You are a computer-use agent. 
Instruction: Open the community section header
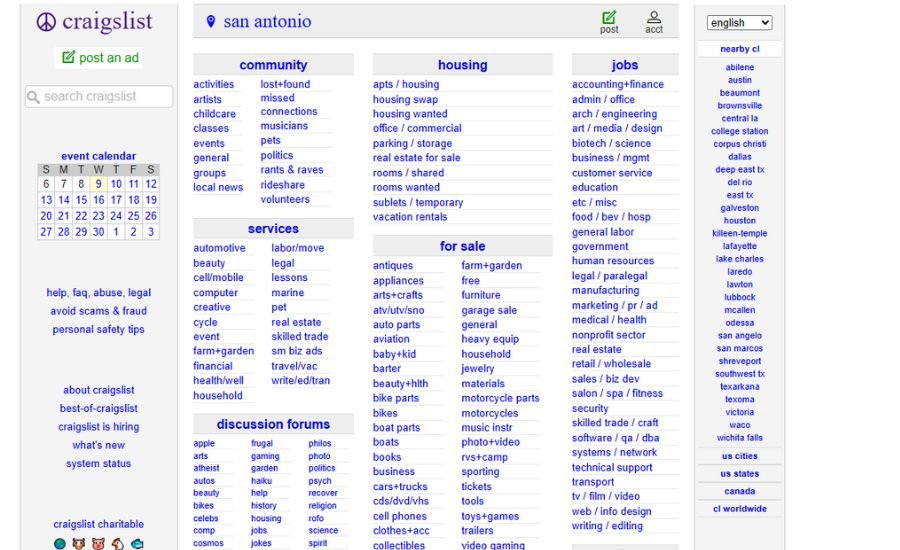point(273,65)
